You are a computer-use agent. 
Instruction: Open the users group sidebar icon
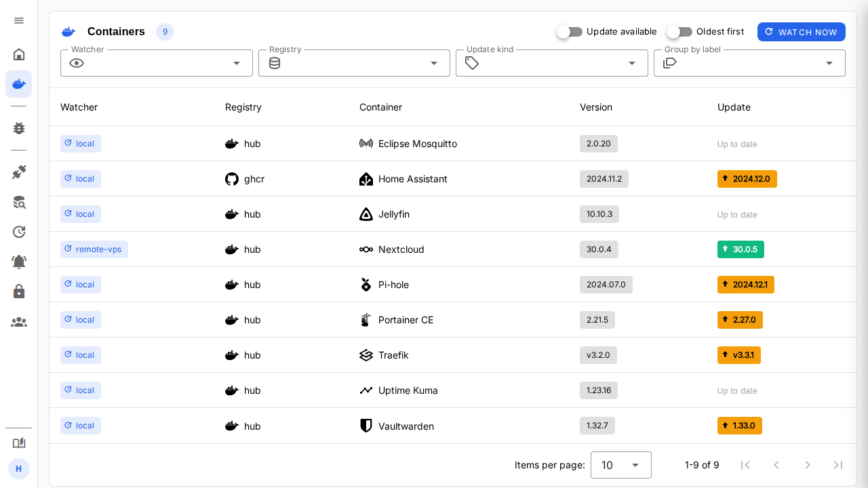coord(19,322)
